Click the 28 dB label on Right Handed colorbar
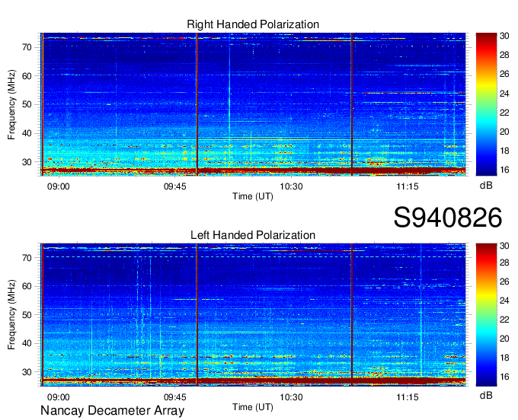Viewport: 518px width, 420px height. [504, 55]
